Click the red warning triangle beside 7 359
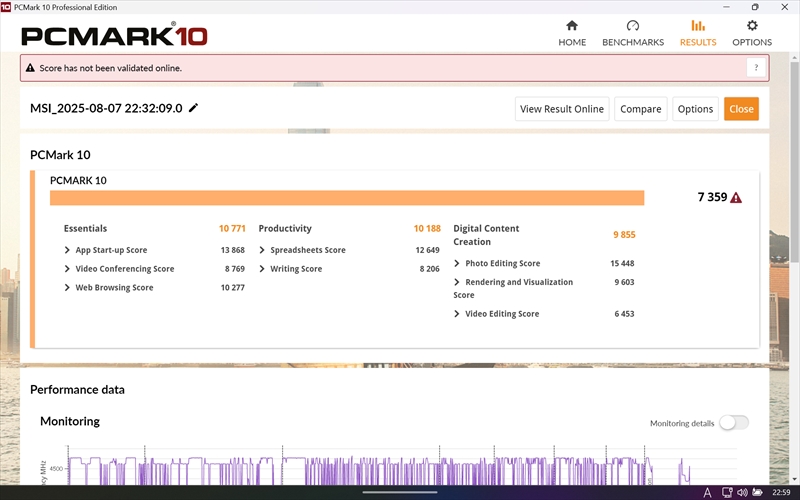 point(736,197)
